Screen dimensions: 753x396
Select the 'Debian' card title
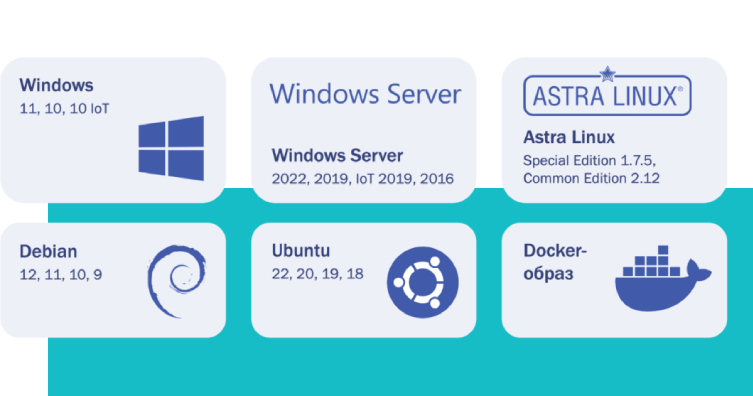[48, 252]
